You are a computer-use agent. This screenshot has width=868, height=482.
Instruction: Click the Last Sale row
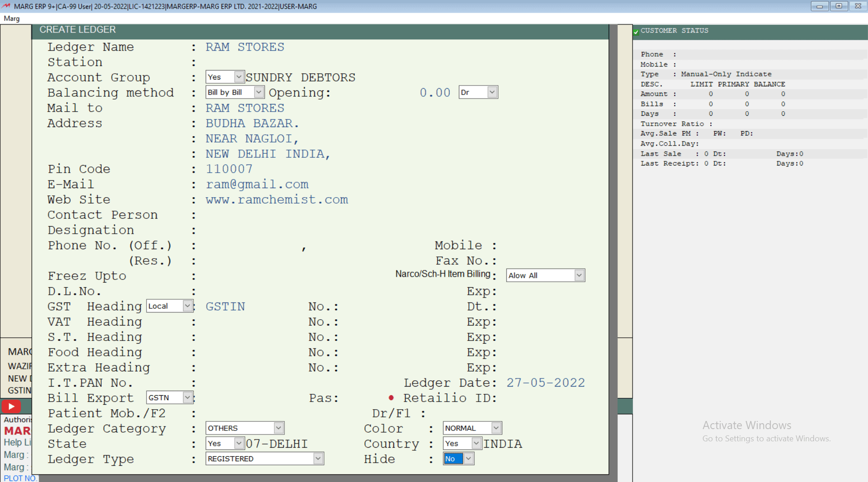click(750, 154)
